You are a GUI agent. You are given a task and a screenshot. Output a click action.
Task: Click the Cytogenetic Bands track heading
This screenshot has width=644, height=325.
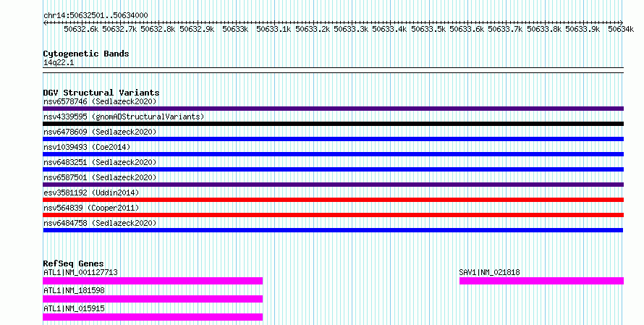[x=86, y=54]
